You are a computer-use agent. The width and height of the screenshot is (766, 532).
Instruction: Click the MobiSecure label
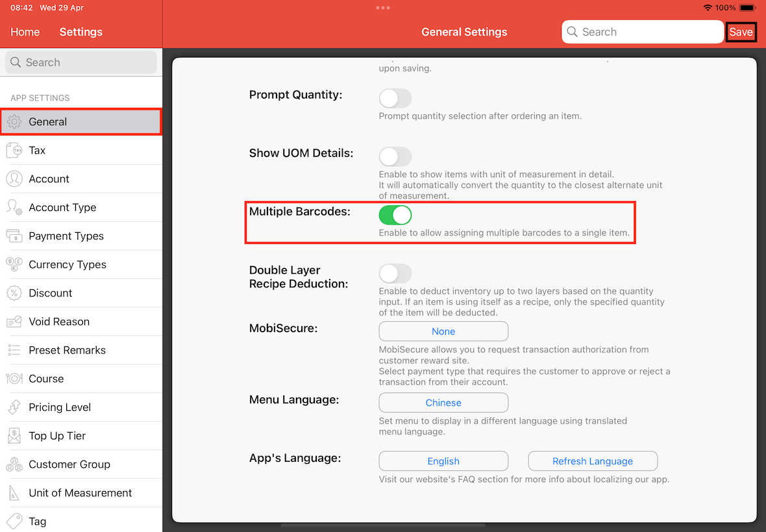283,328
